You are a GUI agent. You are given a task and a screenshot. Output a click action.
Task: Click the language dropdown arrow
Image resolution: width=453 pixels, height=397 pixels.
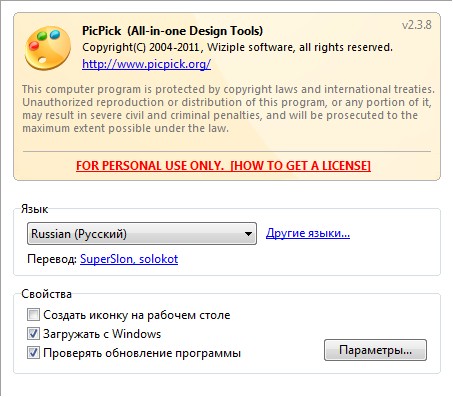(248, 234)
